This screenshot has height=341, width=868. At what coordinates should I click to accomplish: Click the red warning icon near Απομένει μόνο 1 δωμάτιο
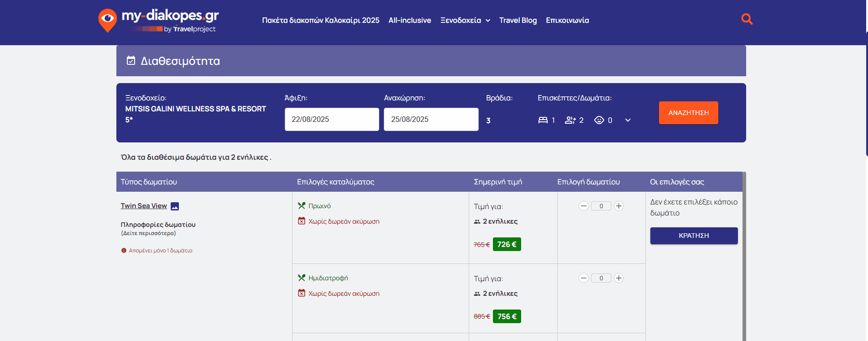[124, 251]
